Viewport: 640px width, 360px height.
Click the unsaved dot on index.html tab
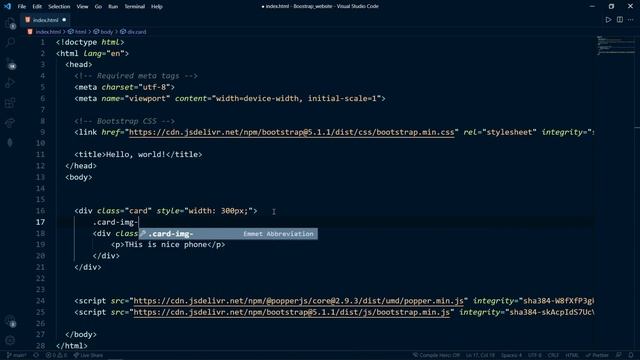pyautogui.click(x=64, y=20)
